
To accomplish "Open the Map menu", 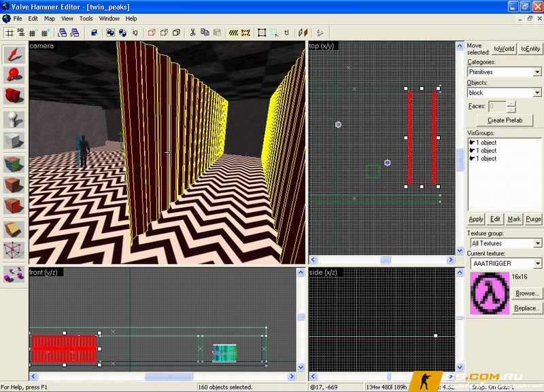I will pyautogui.click(x=49, y=18).
